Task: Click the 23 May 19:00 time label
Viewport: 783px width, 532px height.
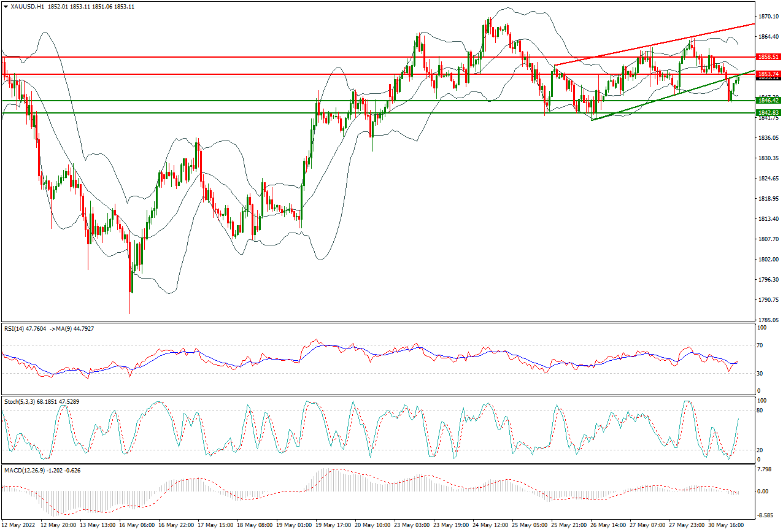Action: (x=452, y=526)
